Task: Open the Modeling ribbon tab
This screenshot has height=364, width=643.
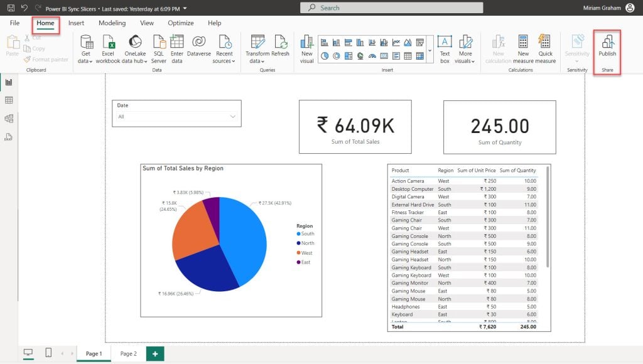Action: tap(112, 23)
